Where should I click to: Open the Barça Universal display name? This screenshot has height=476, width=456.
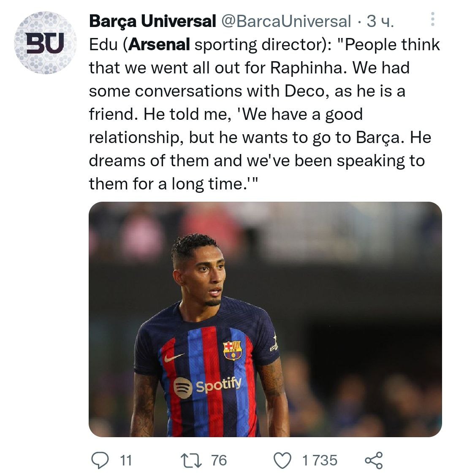152,21
